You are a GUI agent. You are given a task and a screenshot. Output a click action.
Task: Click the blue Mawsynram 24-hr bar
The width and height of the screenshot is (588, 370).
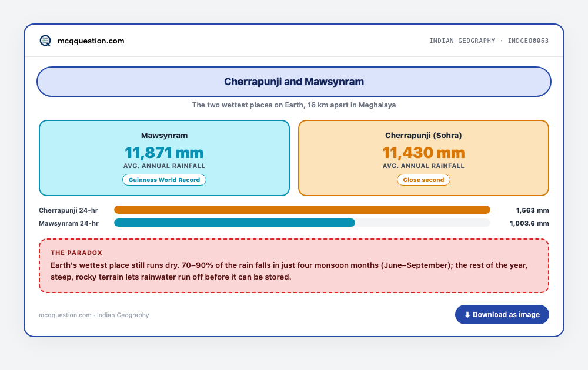click(235, 223)
